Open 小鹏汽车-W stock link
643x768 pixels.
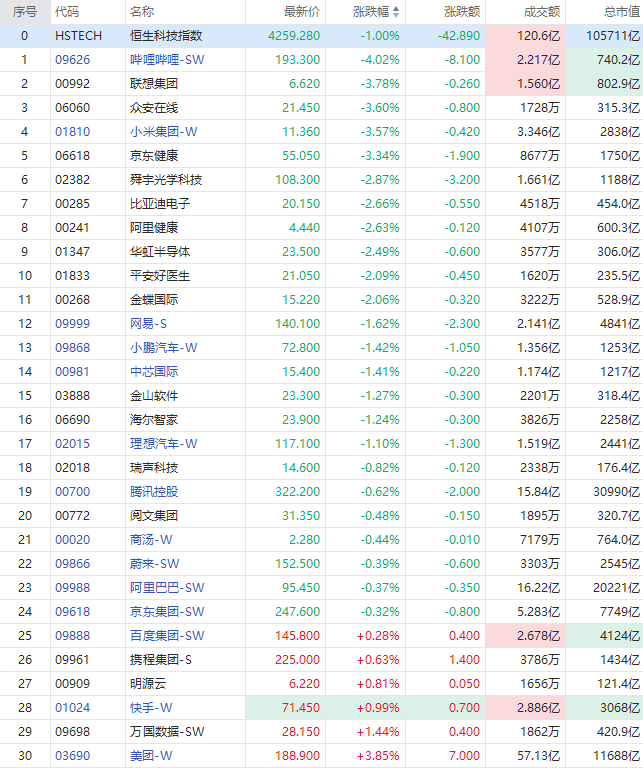click(164, 348)
